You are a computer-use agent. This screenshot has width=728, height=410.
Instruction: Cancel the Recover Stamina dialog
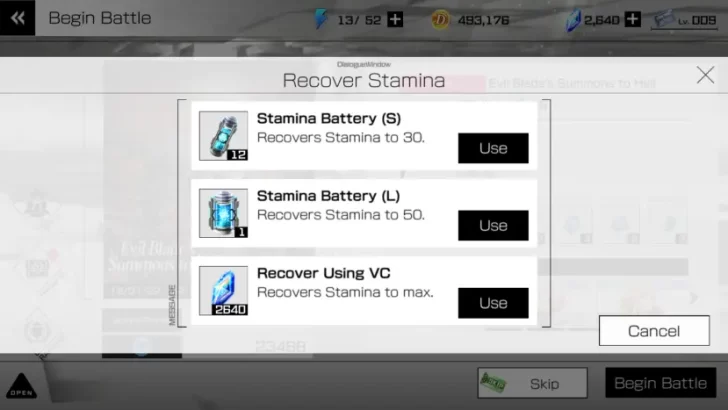point(654,331)
